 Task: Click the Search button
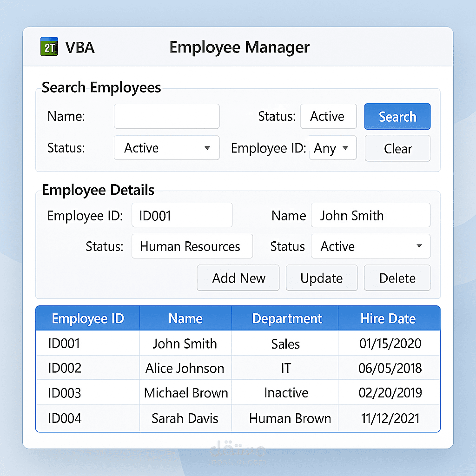coord(397,116)
